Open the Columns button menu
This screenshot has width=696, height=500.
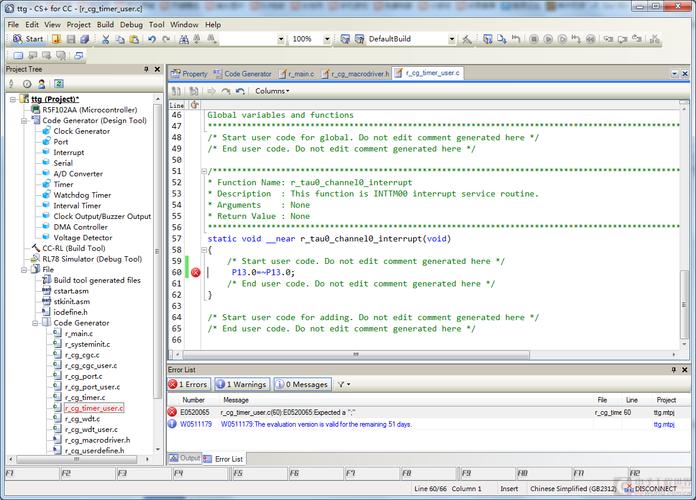pyautogui.click(x=272, y=91)
